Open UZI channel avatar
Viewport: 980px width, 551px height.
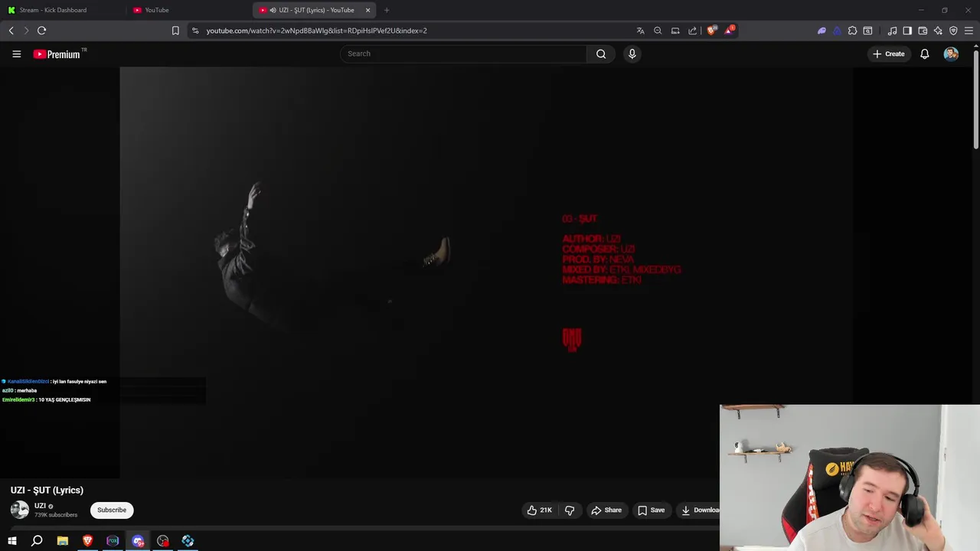tap(19, 510)
